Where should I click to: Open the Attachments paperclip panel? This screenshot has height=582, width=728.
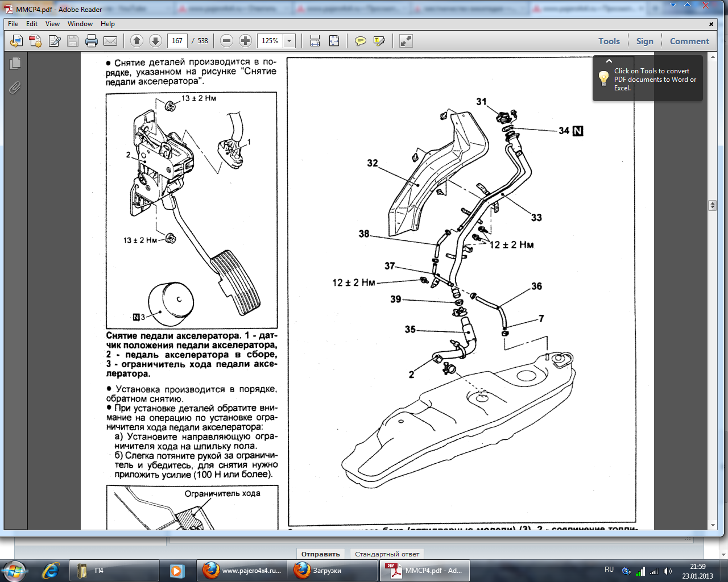point(15,88)
